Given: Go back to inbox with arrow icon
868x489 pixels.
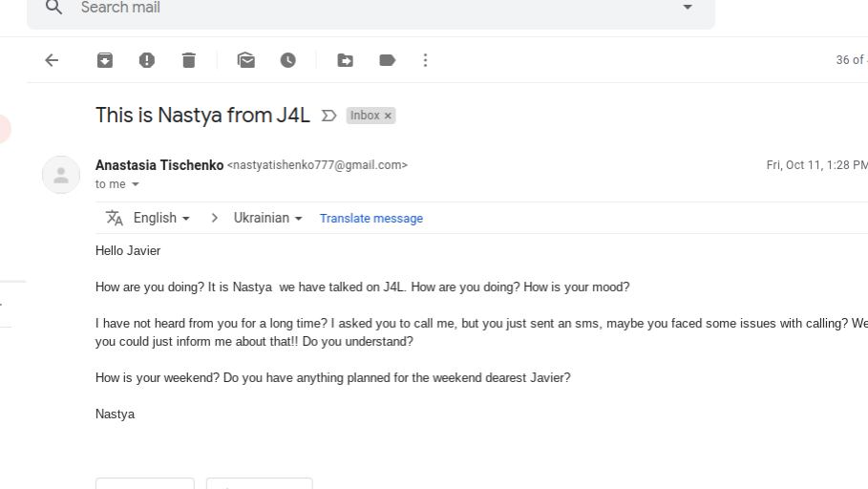Looking at the screenshot, I should tap(52, 60).
